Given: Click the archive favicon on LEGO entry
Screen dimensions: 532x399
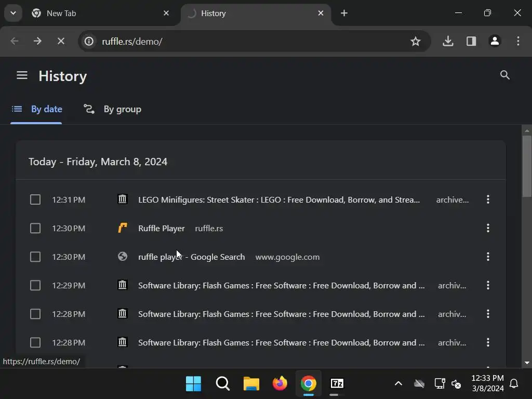Looking at the screenshot, I should 123,199.
